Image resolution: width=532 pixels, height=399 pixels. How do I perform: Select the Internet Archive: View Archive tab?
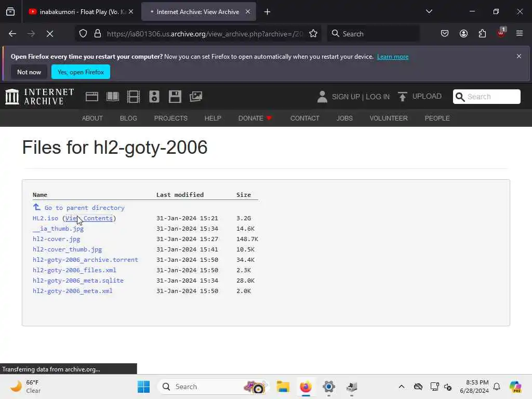point(198,12)
